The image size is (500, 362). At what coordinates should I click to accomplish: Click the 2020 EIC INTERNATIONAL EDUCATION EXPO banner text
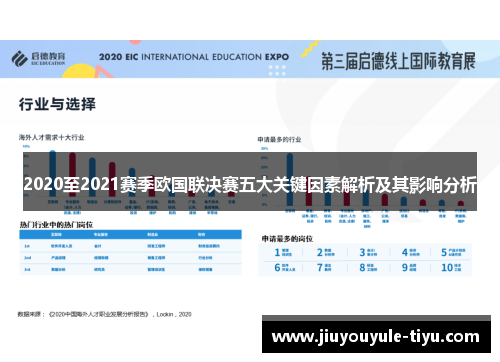[x=194, y=57]
